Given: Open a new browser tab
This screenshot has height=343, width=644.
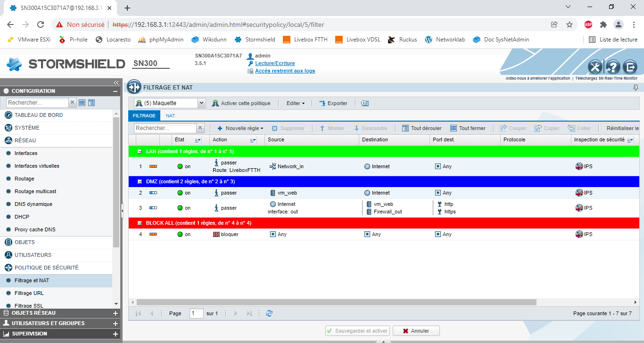Looking at the screenshot, I should tap(127, 8).
